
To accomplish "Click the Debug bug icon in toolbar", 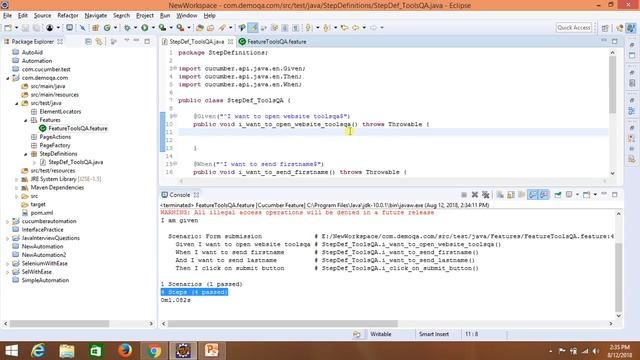I will [127, 28].
